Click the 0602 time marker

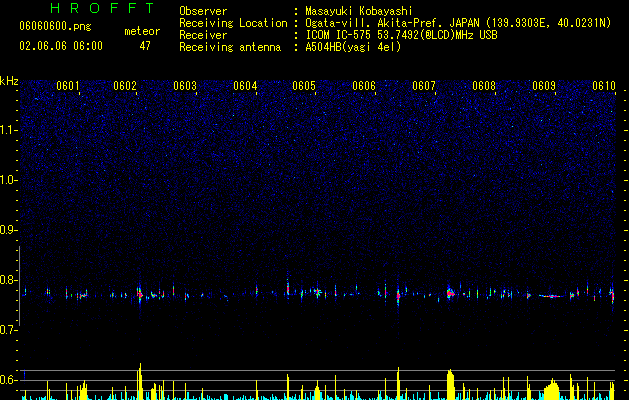point(125,86)
